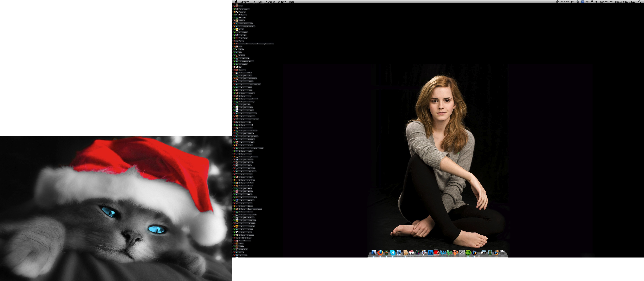Click the Bluetooth menu bar icon
Viewport: 644px width, 281px height.
point(587,2)
